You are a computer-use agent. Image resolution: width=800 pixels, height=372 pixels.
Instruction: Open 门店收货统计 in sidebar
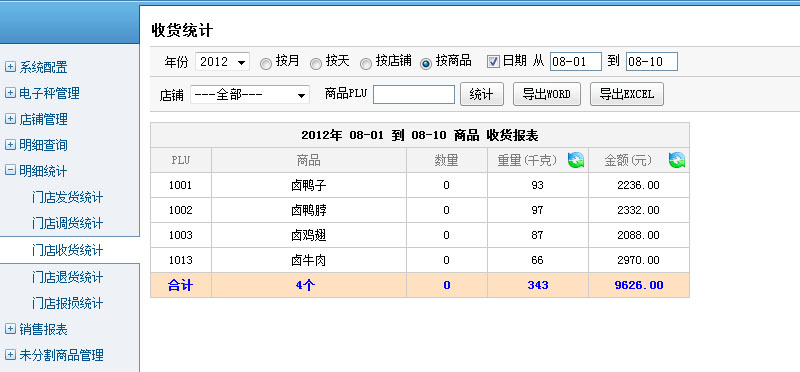67,251
